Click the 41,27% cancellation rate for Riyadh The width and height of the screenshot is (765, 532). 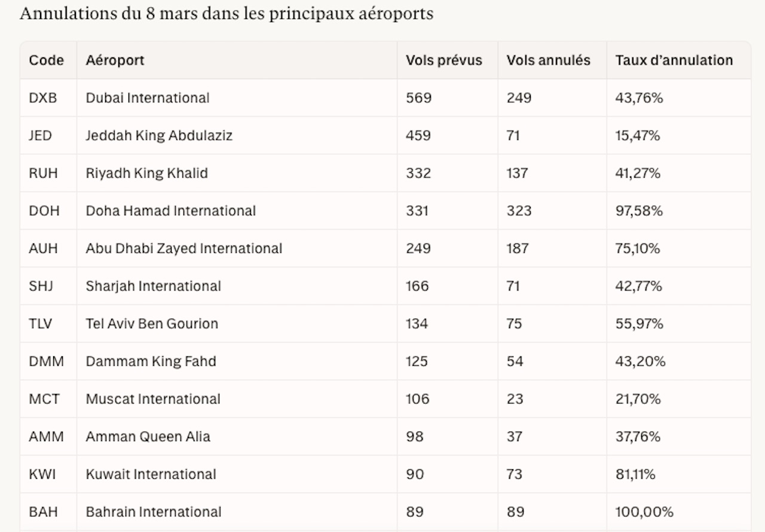pyautogui.click(x=638, y=173)
